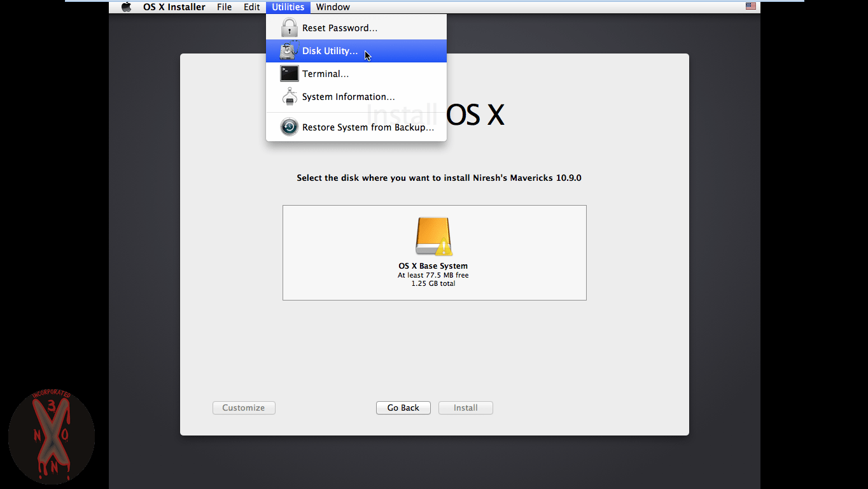The height and width of the screenshot is (489, 868).
Task: Open the Window menu
Action: click(333, 7)
